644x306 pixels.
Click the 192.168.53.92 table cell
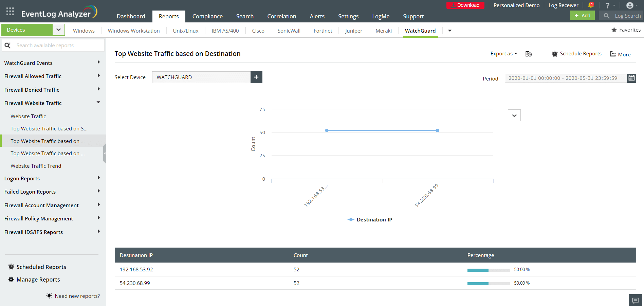(x=136, y=269)
